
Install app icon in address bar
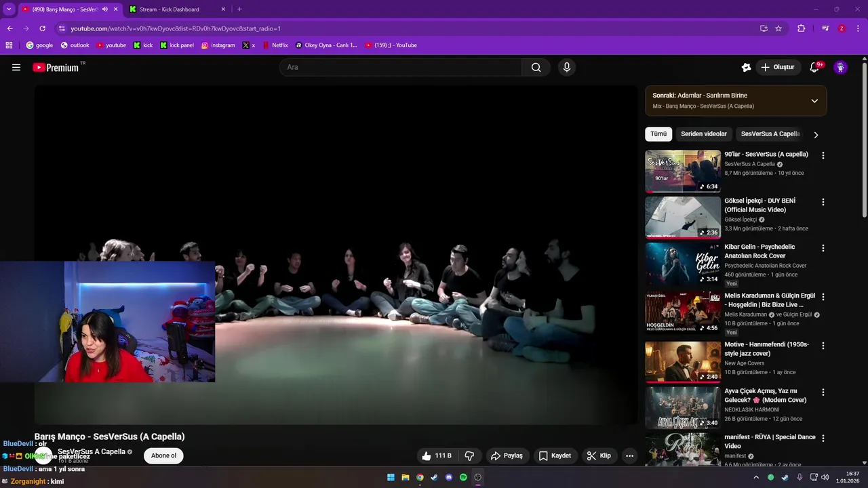764,28
